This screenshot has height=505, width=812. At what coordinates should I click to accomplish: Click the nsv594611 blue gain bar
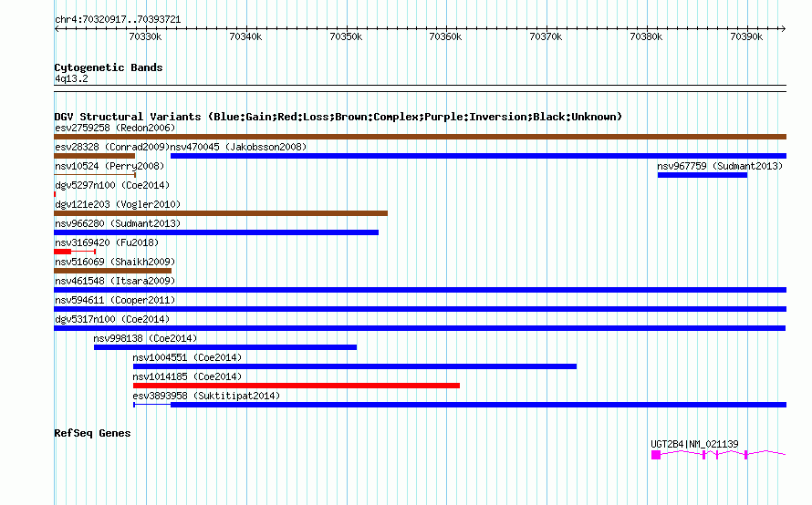420,309
